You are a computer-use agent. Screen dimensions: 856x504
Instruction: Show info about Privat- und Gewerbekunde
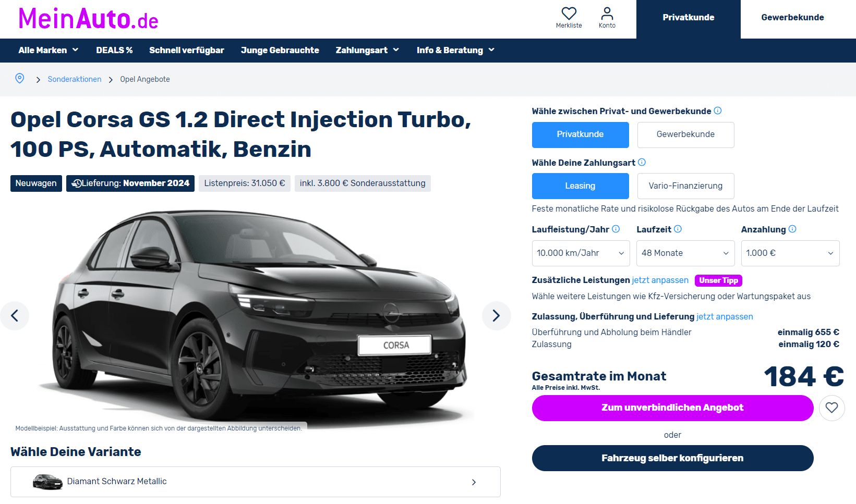click(x=718, y=110)
